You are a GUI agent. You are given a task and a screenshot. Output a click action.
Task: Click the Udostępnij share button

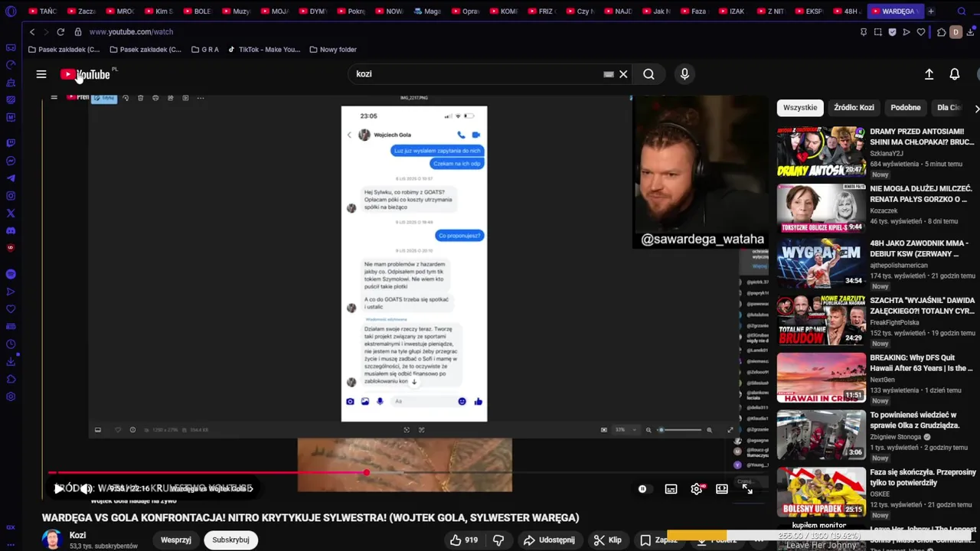[549, 540]
